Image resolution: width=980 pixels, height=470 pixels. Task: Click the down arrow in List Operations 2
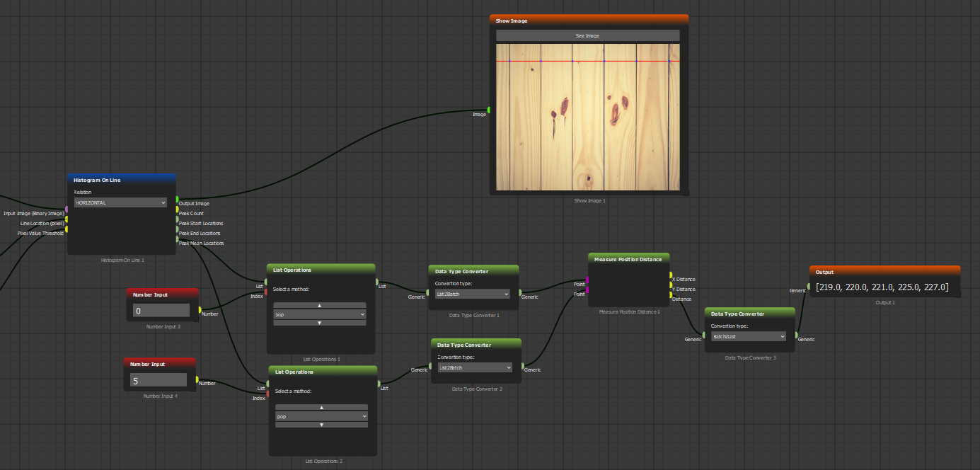click(x=321, y=425)
